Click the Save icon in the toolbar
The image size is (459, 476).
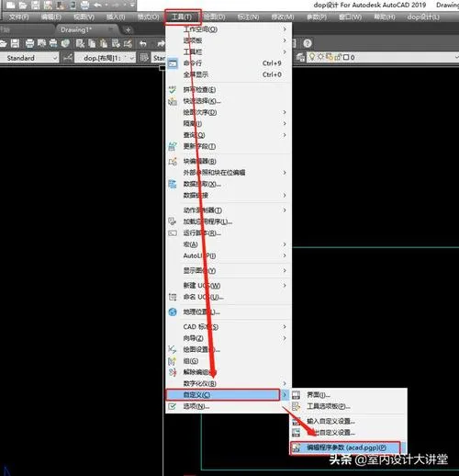click(x=15, y=43)
